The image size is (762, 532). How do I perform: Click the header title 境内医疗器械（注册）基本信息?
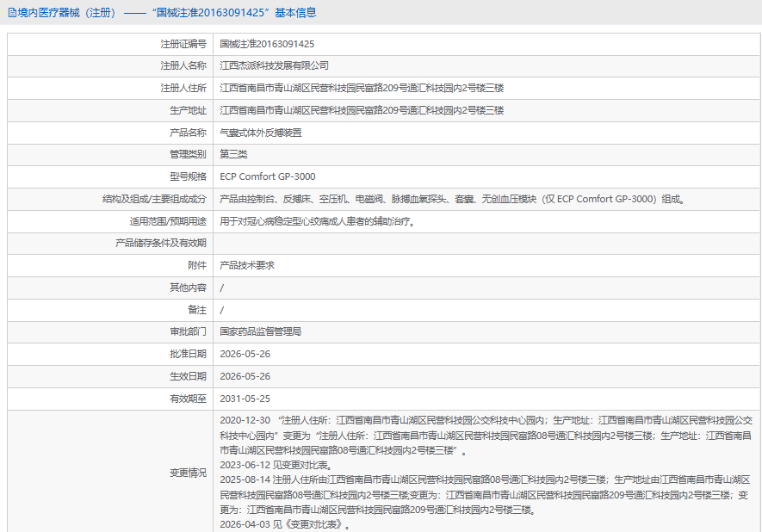coord(167,13)
